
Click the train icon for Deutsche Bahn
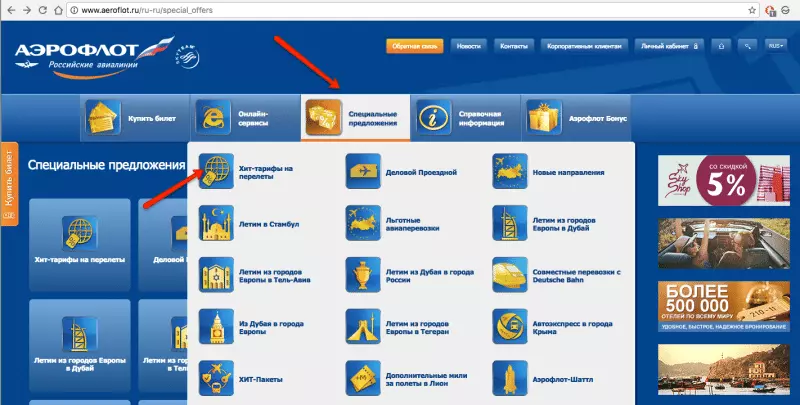(x=510, y=275)
